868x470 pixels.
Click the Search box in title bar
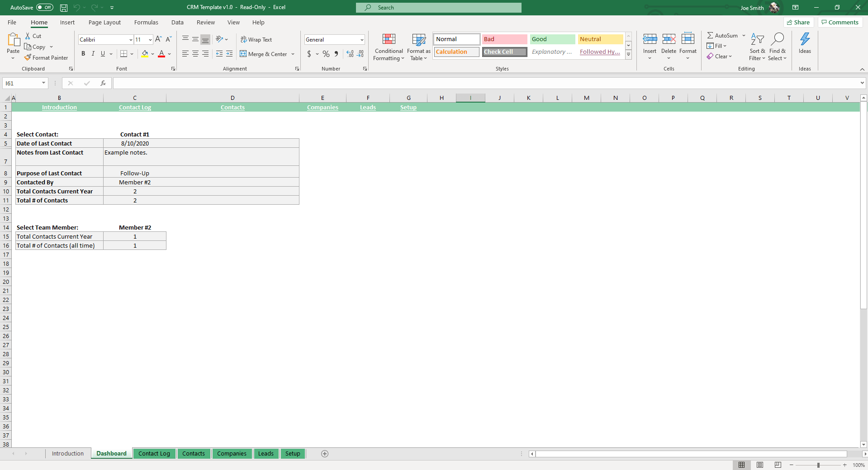(x=439, y=8)
